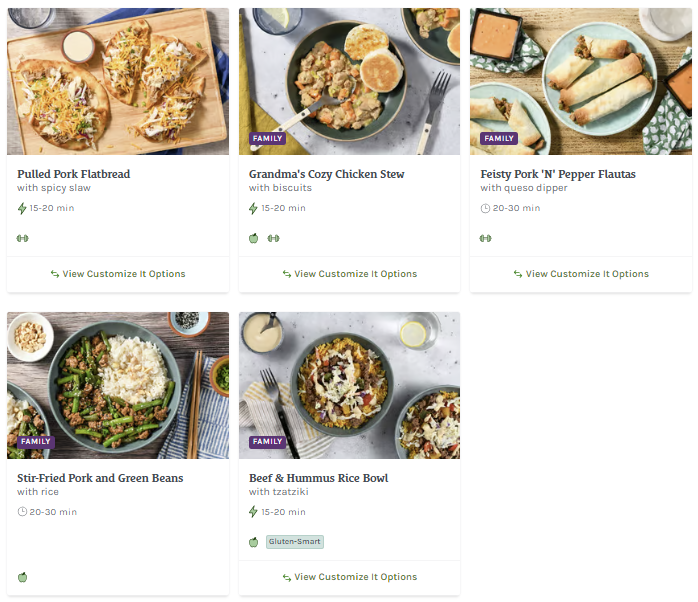
Task: Expand Customize It options for Grandma's Chicken Stew
Action: point(349,274)
